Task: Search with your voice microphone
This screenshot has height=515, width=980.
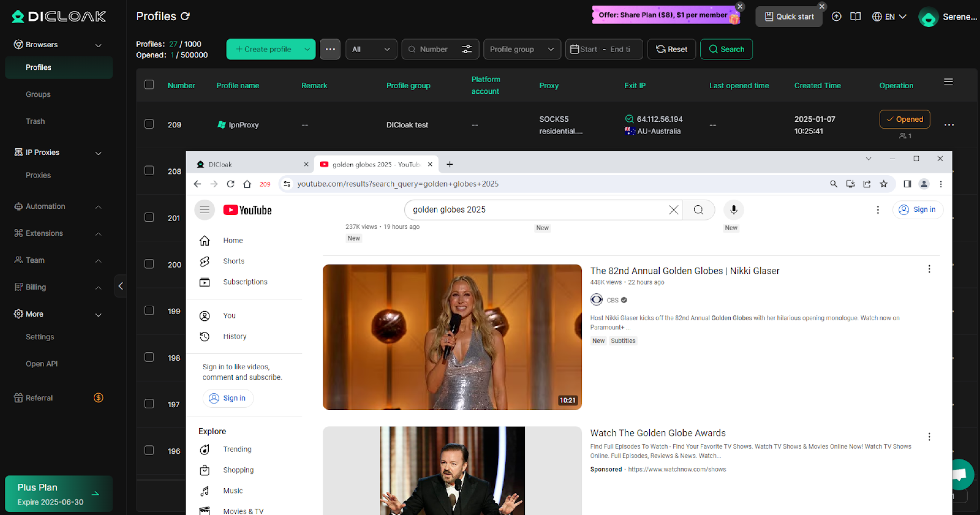Action: pos(733,210)
